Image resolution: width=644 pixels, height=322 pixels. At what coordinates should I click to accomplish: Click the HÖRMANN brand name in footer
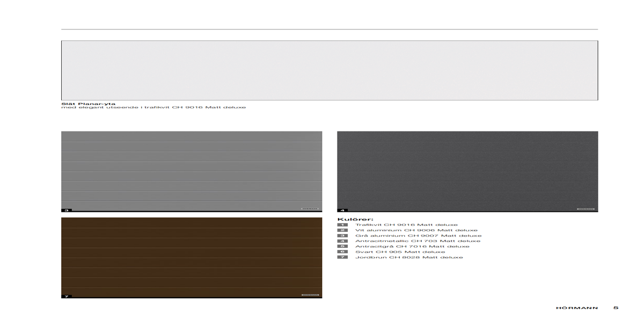(577, 308)
